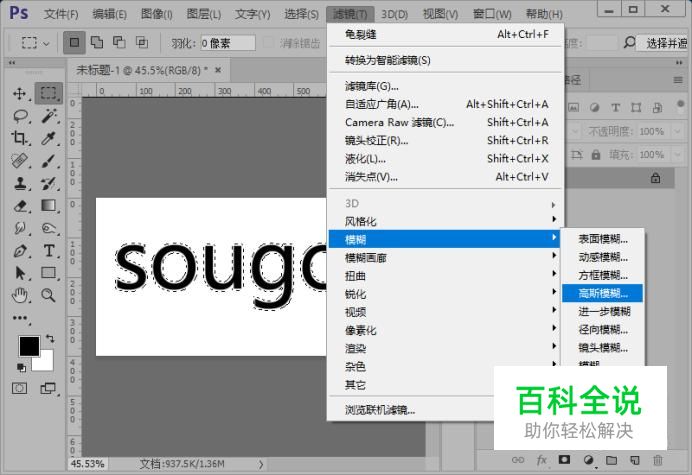
Task: Change the screen mode
Action: 48,388
